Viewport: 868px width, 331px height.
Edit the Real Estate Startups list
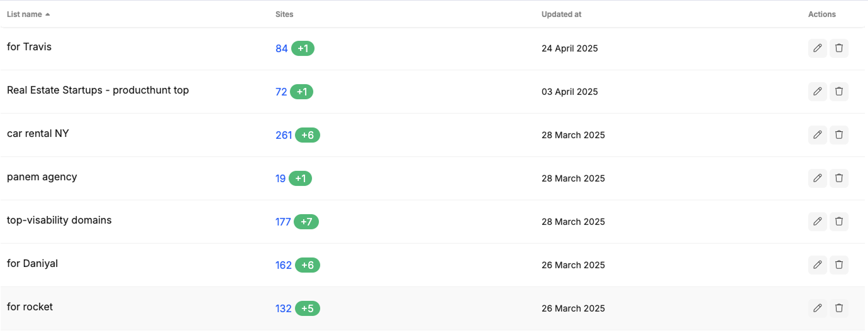[x=817, y=92]
